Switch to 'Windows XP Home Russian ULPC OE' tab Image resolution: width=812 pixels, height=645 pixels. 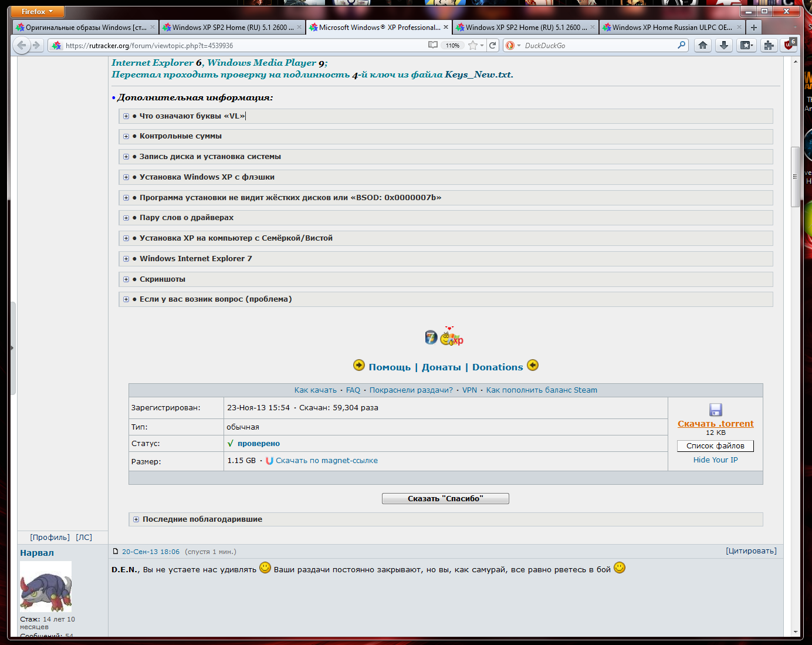[672, 28]
